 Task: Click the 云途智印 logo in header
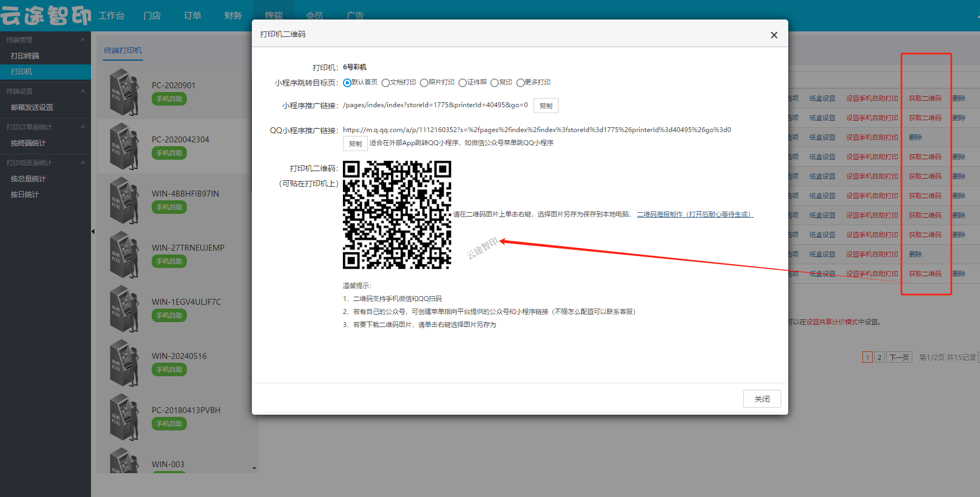coord(46,15)
